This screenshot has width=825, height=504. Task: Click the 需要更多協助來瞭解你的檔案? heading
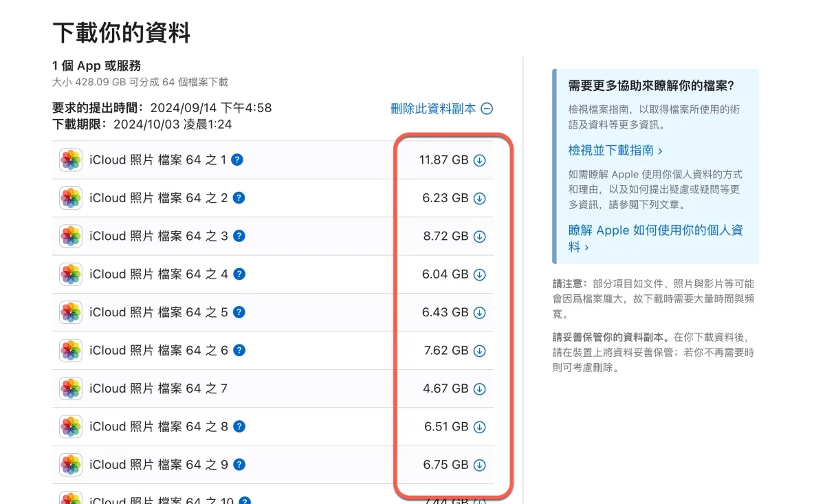pyautogui.click(x=652, y=86)
